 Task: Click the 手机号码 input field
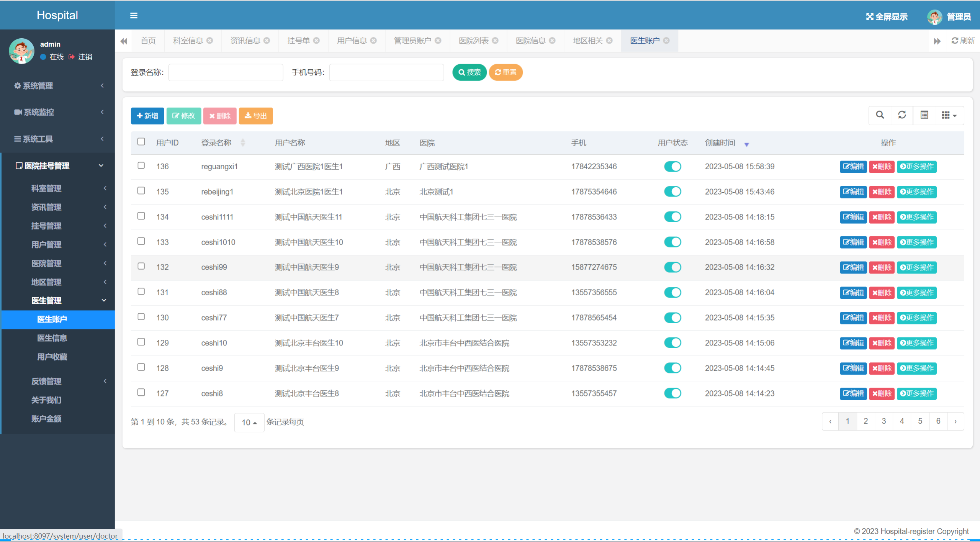(386, 72)
